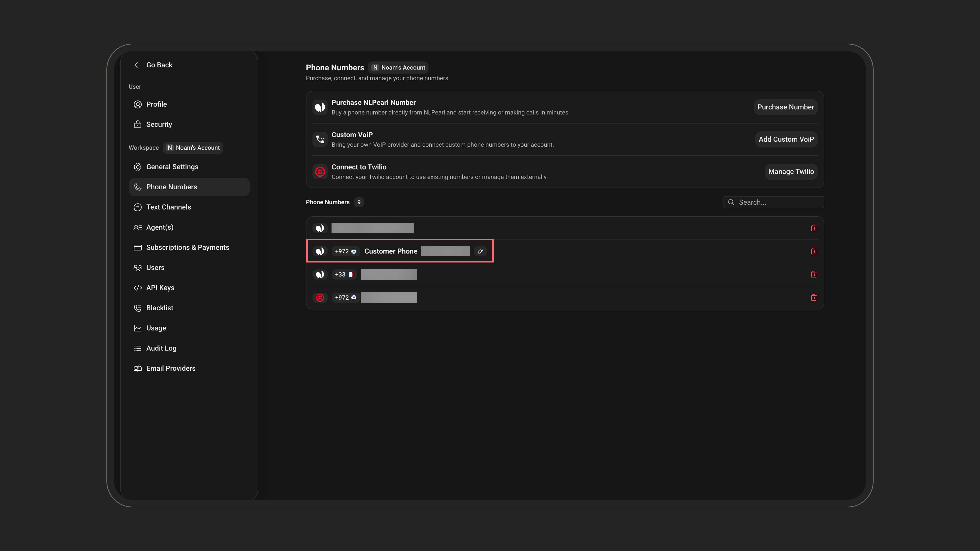
Task: Click Add Custom VoiP button
Action: pyautogui.click(x=786, y=139)
